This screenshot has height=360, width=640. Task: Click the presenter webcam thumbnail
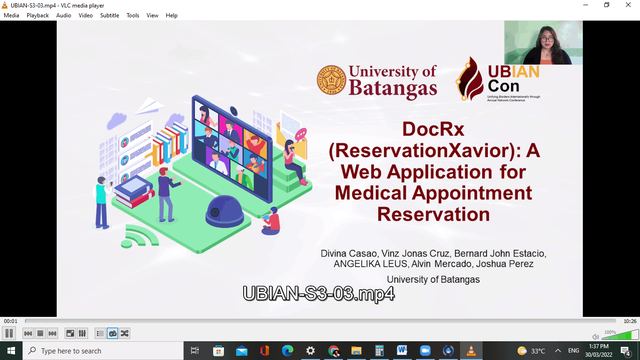543,42
